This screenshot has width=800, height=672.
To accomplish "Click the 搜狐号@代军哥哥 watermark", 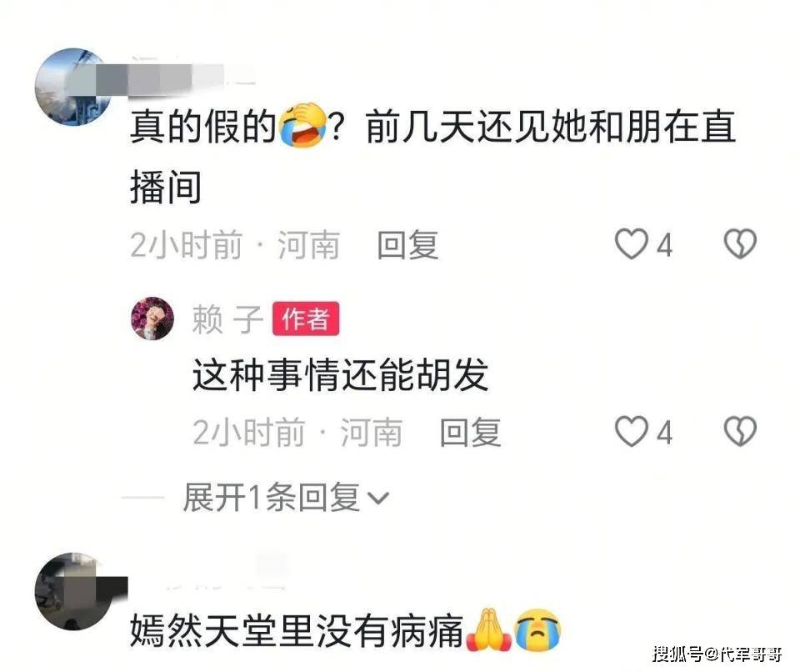I will click(717, 654).
